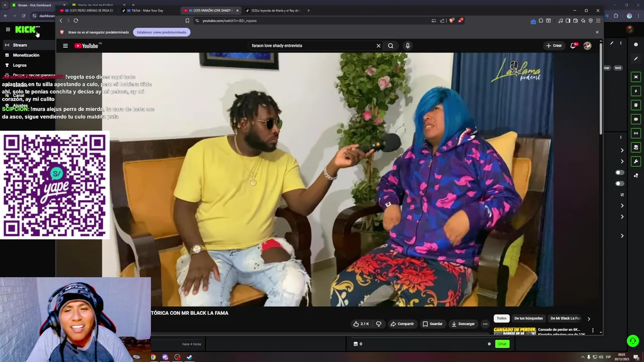Open chat settings gear beside Chat button
The width and height of the screenshot is (644, 362).
click(x=489, y=344)
